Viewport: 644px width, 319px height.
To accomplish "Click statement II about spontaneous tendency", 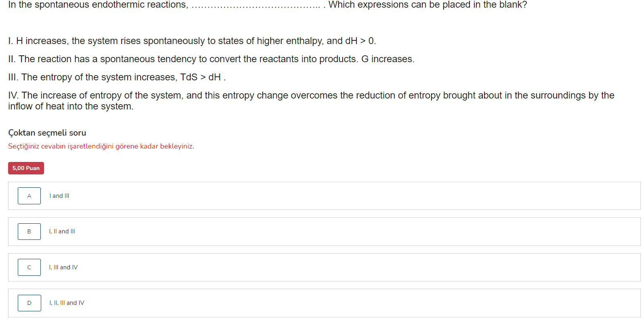I will (x=211, y=59).
